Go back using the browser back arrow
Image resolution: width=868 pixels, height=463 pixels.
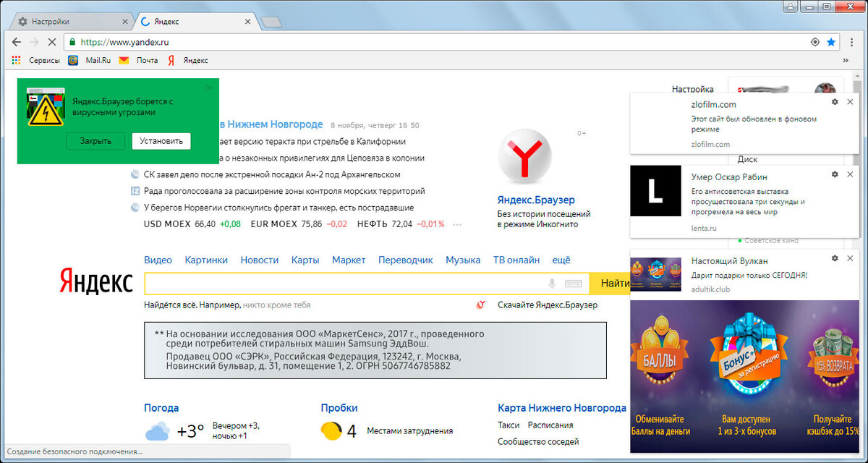click(15, 42)
